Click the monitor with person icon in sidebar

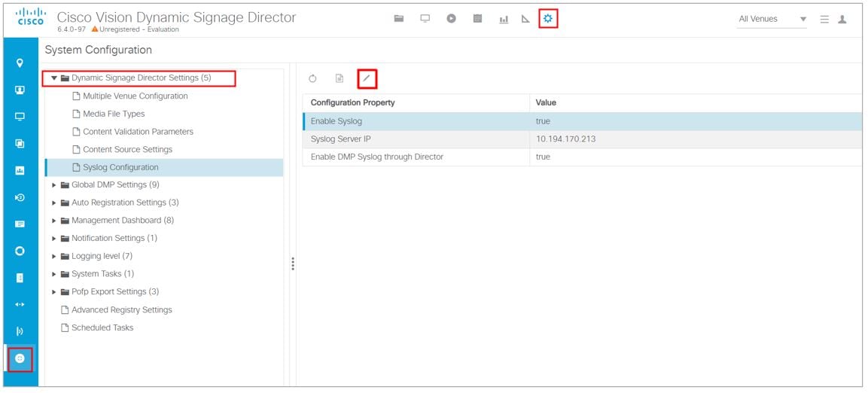click(20, 90)
